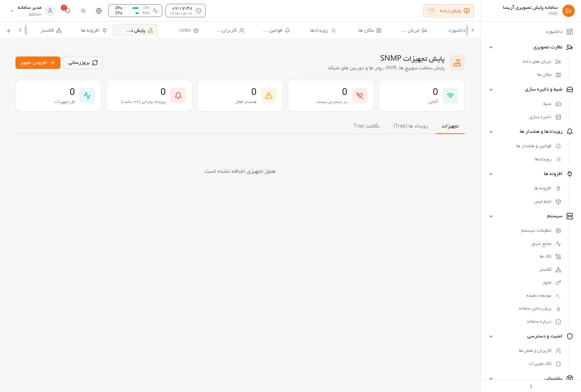Add a new tab with the plus icon

[x=9, y=30]
